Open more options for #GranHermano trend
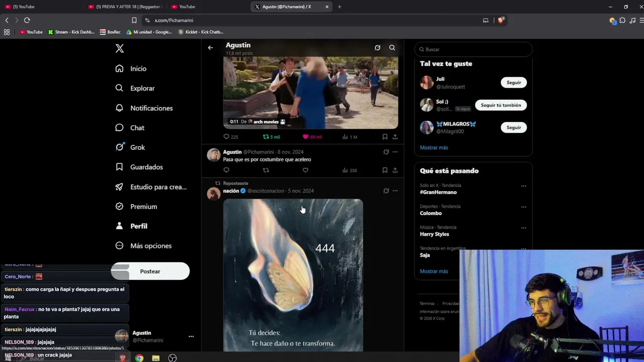Screen dimensions: 644x362 523,186
